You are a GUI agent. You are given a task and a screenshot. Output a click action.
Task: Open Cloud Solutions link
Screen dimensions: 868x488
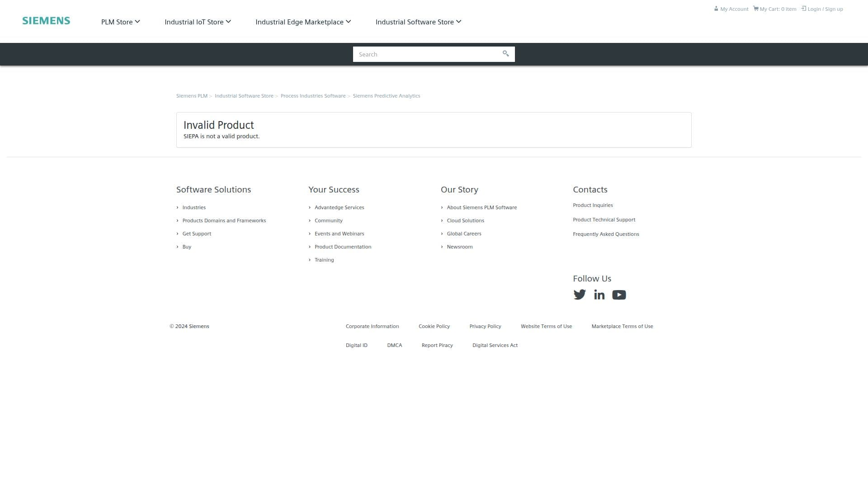click(x=466, y=221)
